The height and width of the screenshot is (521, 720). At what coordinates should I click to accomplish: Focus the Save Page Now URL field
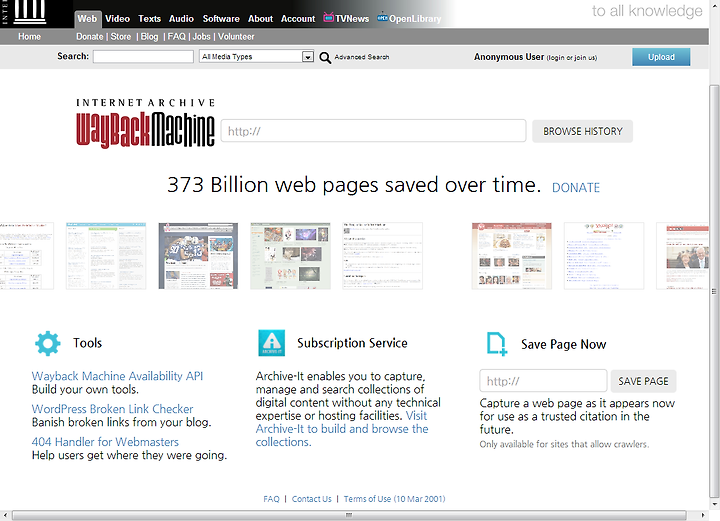click(543, 381)
